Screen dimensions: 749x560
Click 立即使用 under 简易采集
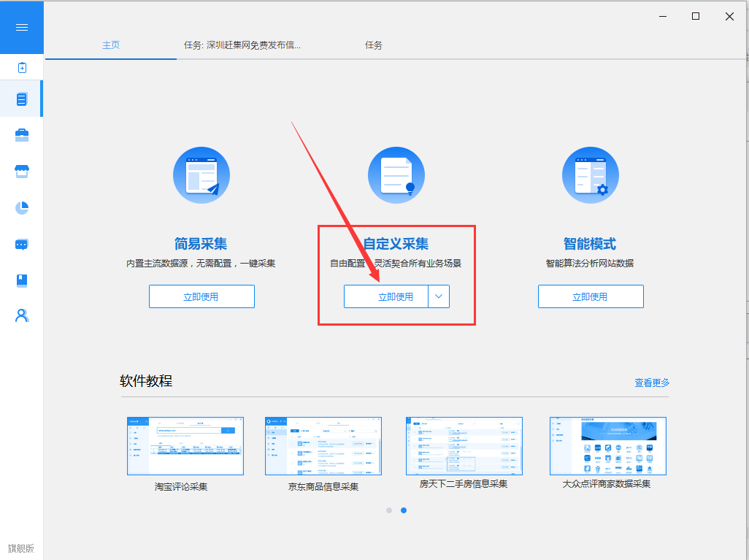click(201, 296)
